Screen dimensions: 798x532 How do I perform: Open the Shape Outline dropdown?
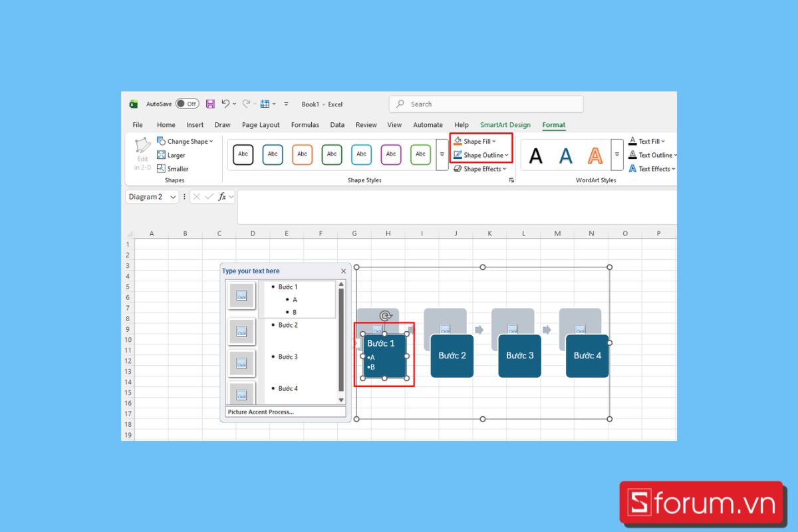point(481,155)
